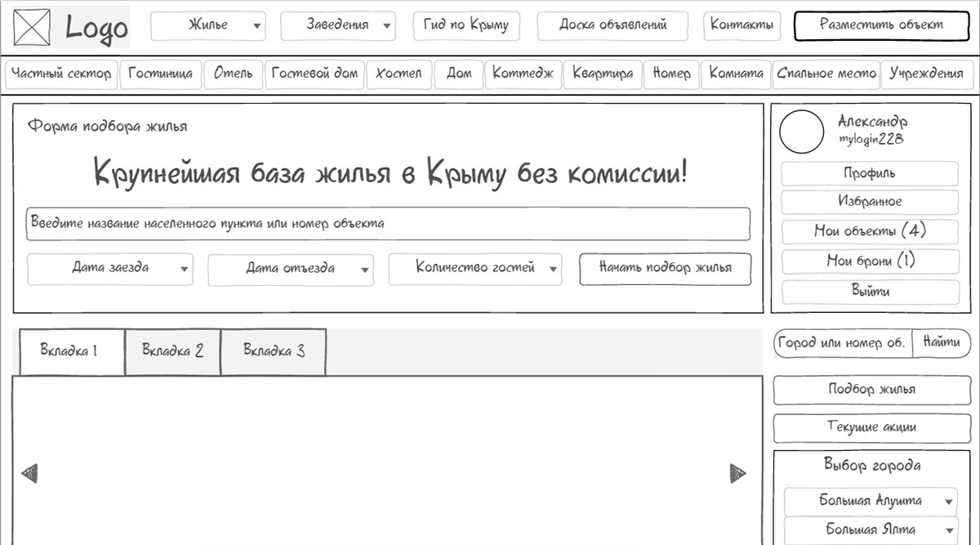The width and height of the screenshot is (980, 545).
Task: Select the Учреждения category
Action: pyautogui.click(x=927, y=74)
